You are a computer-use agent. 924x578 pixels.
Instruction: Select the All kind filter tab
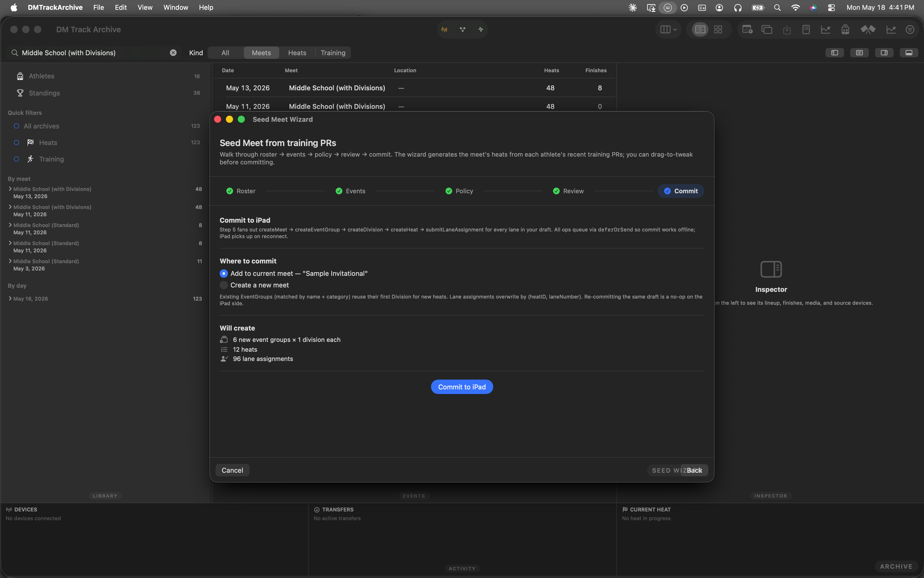225,53
